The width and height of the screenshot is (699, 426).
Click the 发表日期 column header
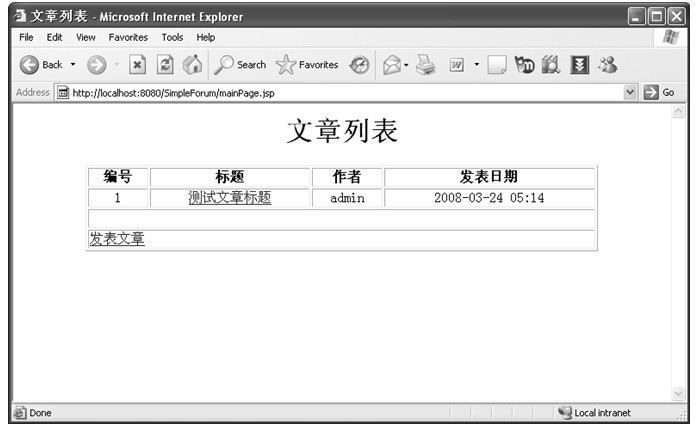coord(489,176)
